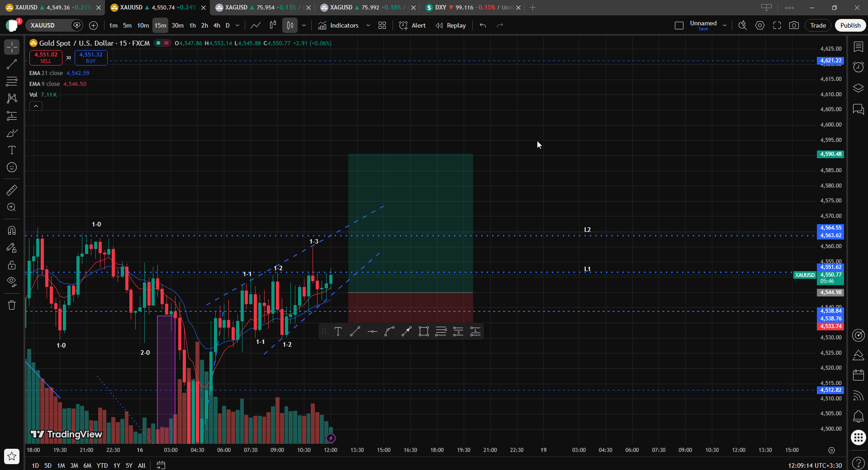This screenshot has width=868, height=470.
Task: Activate the Measure ruler tool
Action: [12, 190]
